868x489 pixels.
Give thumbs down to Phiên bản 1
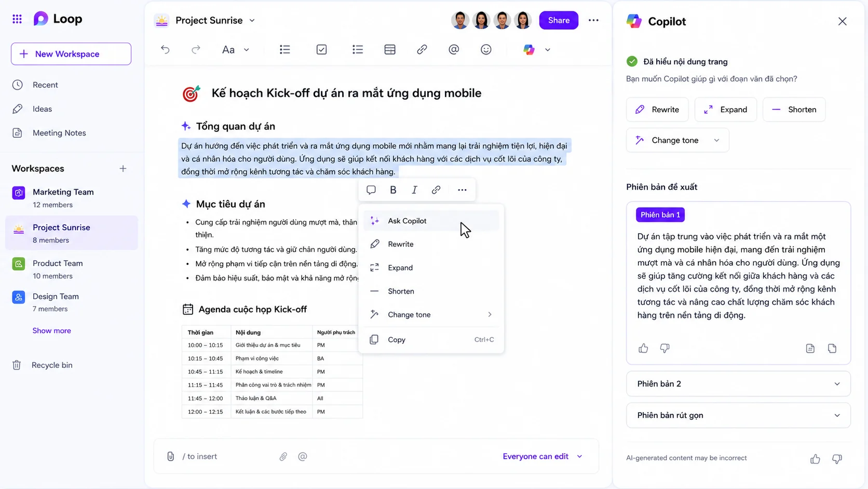point(664,348)
